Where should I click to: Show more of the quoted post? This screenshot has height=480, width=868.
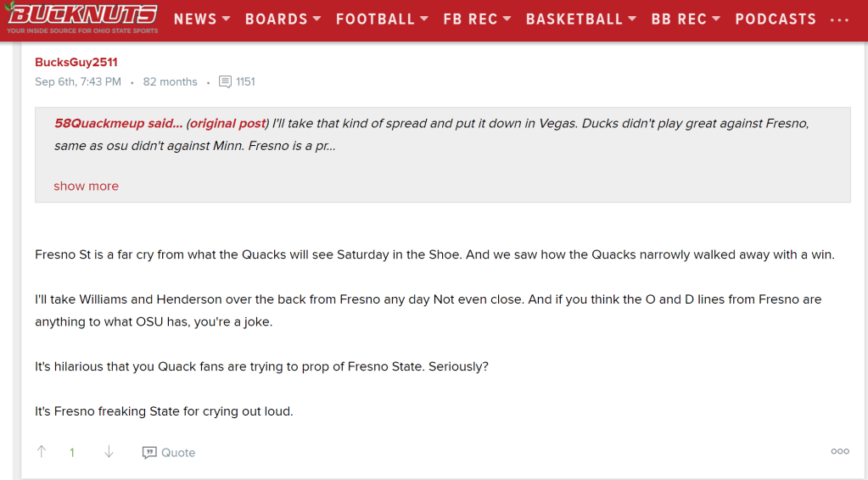click(x=86, y=186)
